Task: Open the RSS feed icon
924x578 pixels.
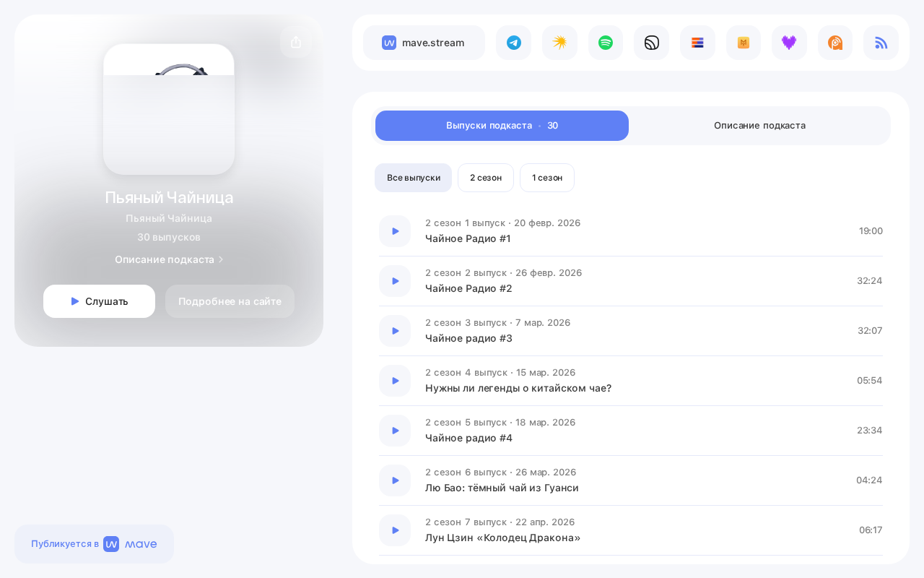Action: point(881,43)
